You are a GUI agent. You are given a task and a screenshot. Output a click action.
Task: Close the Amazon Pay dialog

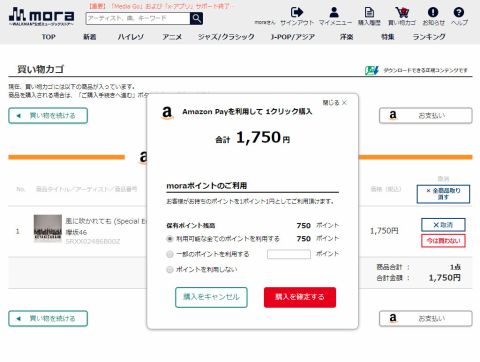[335, 103]
